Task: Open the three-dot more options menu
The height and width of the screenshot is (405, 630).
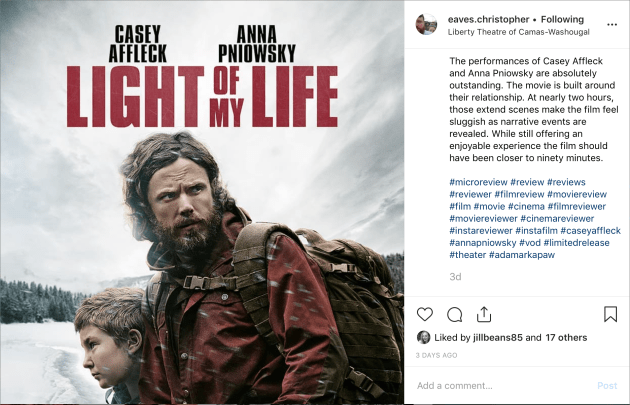Action: tap(612, 25)
